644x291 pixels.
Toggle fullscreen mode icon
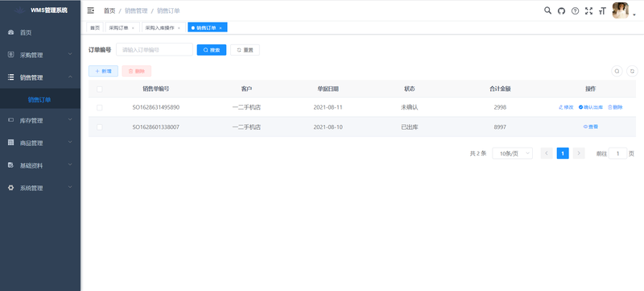coord(589,11)
